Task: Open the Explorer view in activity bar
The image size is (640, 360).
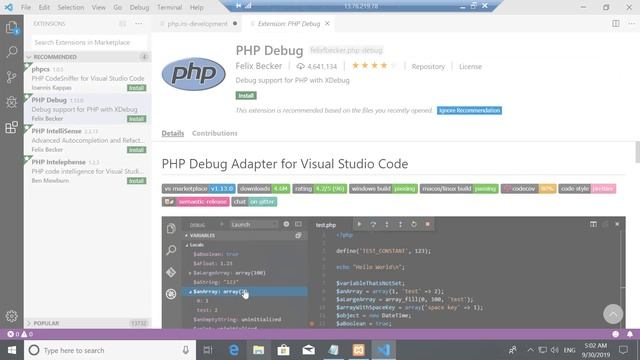Action: [x=11, y=28]
